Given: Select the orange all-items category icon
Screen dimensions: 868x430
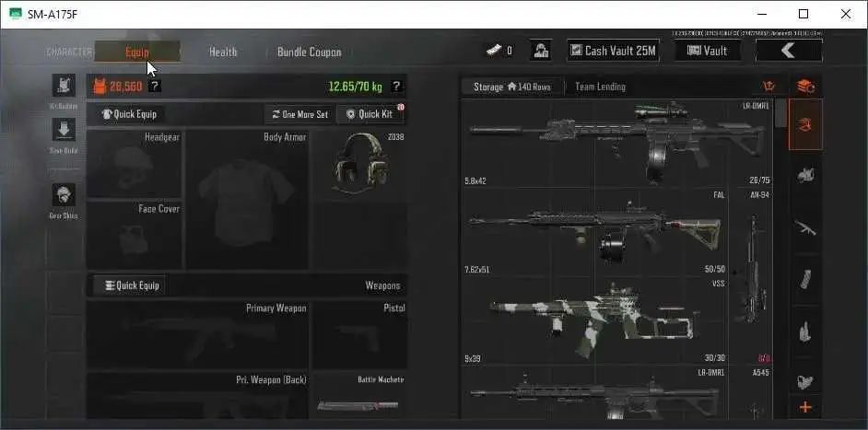Looking at the screenshot, I should [x=805, y=124].
